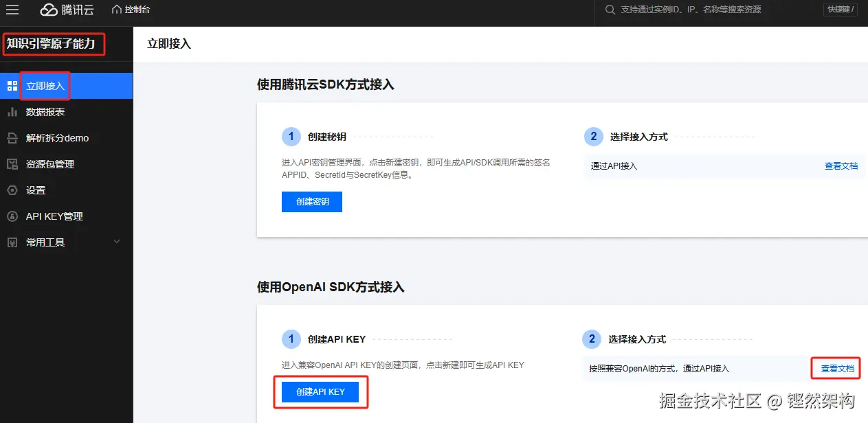Click the API KEY管理 sidebar icon

tap(12, 216)
